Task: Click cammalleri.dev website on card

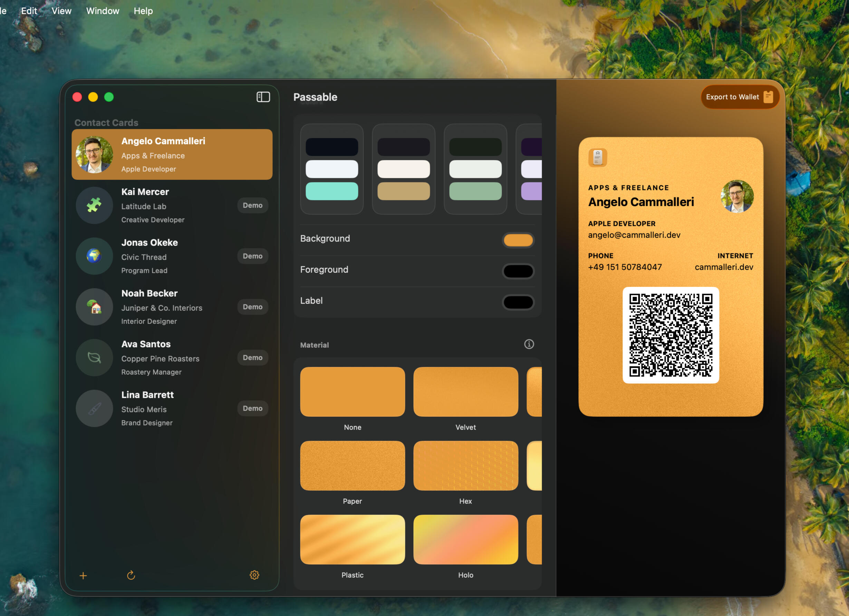Action: [x=724, y=267]
